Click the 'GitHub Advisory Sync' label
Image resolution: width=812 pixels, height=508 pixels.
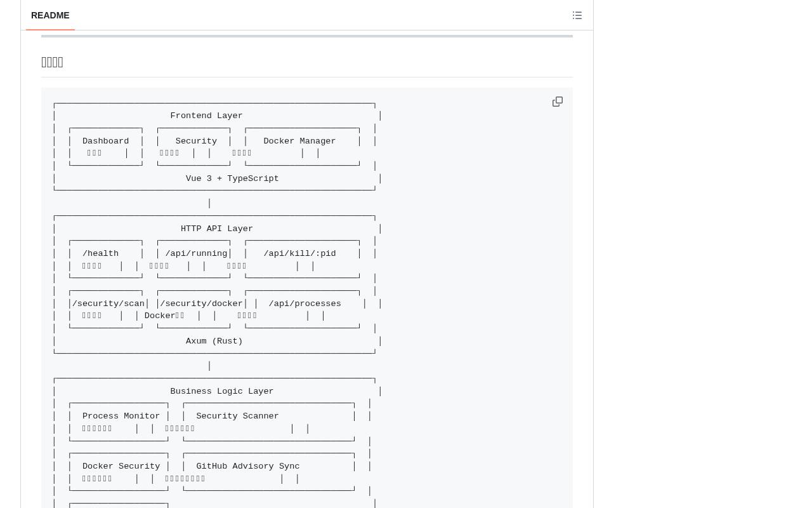tap(247, 466)
